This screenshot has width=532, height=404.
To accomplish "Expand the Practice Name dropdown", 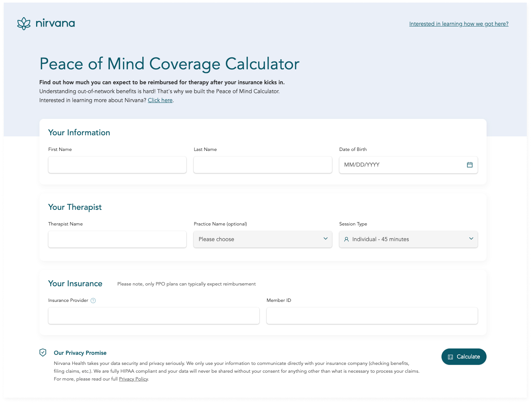I will pos(263,239).
